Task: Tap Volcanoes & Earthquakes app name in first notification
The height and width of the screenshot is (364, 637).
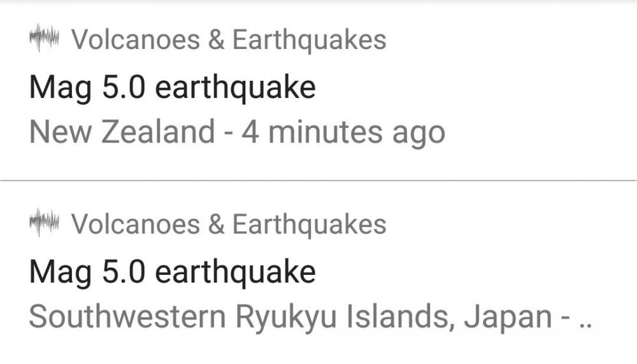Action: pos(229,40)
